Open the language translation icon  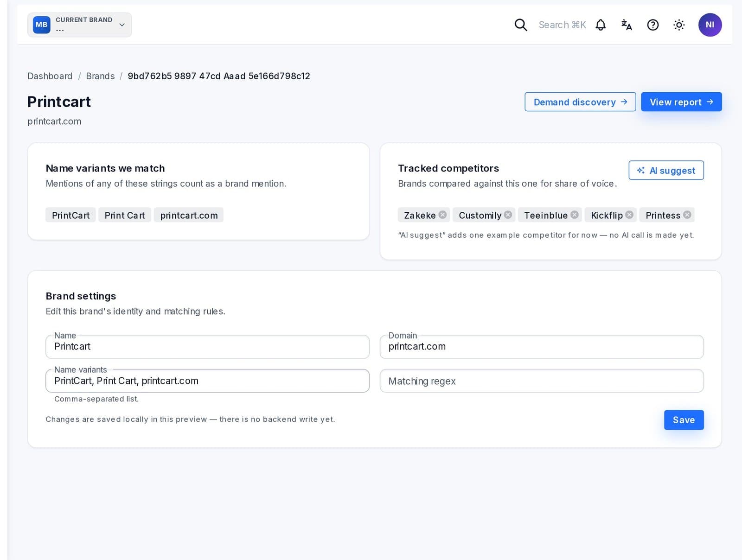coord(627,25)
